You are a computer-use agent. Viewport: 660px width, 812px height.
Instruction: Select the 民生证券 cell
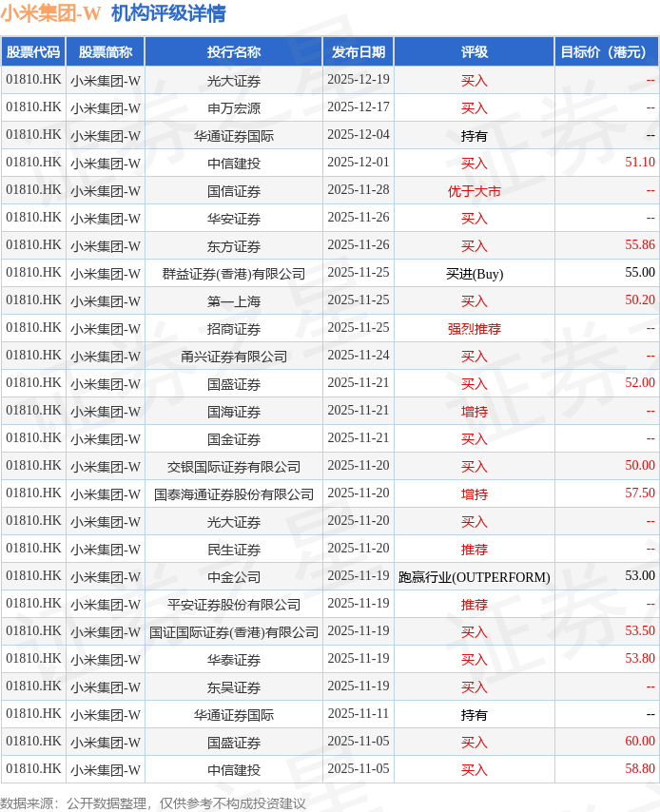click(234, 550)
